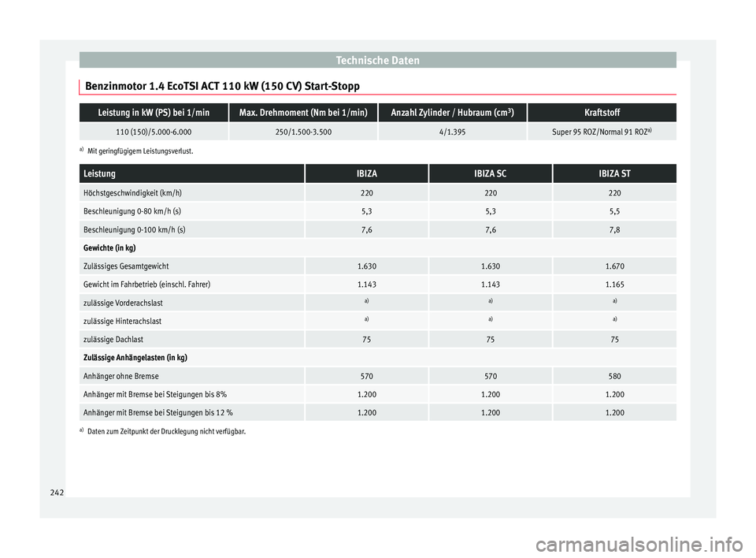Select the torque value '250/1.500-3.500'

(x=303, y=132)
